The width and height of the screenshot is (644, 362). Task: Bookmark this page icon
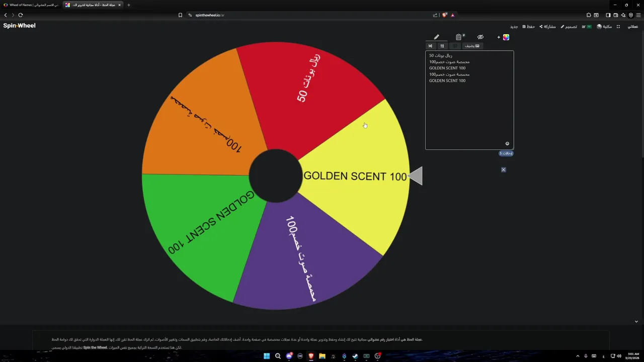[180, 15]
